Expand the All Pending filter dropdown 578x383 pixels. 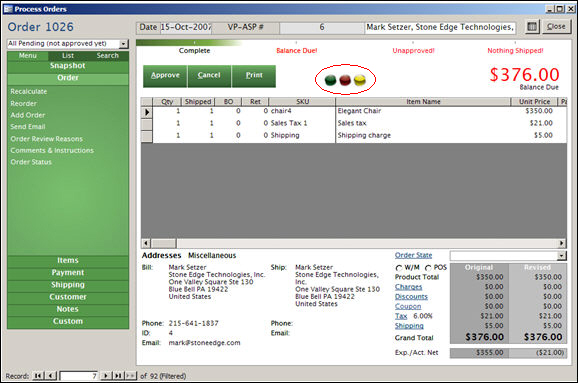(x=124, y=44)
